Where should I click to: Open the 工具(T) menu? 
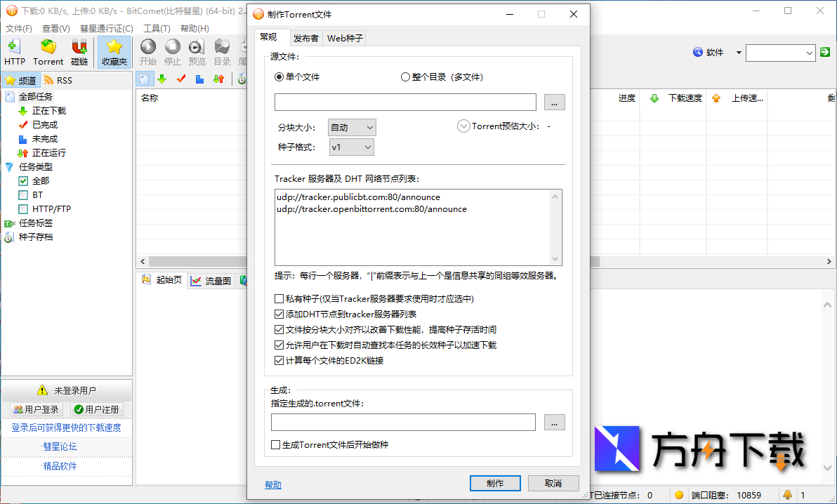157,29
